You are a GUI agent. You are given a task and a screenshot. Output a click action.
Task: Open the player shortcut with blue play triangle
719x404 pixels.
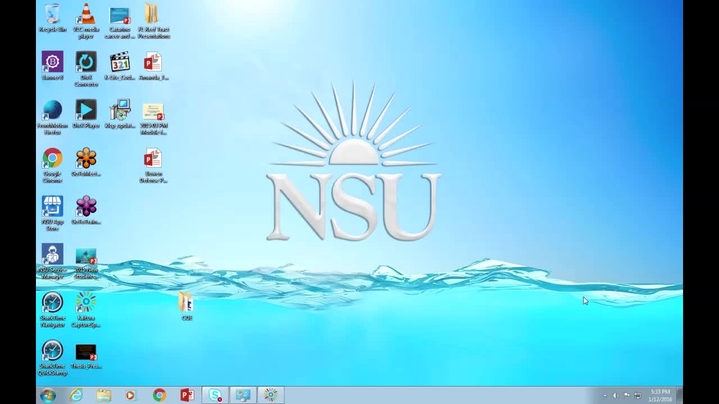[86, 110]
